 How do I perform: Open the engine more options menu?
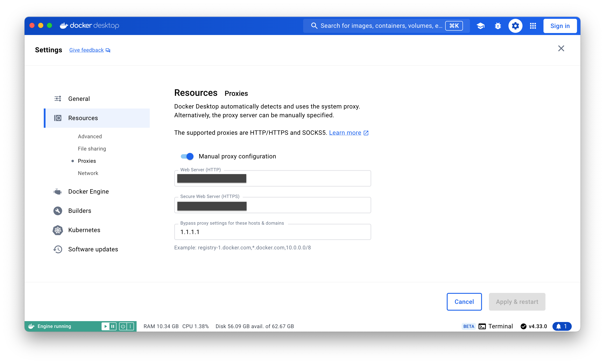(x=130, y=326)
